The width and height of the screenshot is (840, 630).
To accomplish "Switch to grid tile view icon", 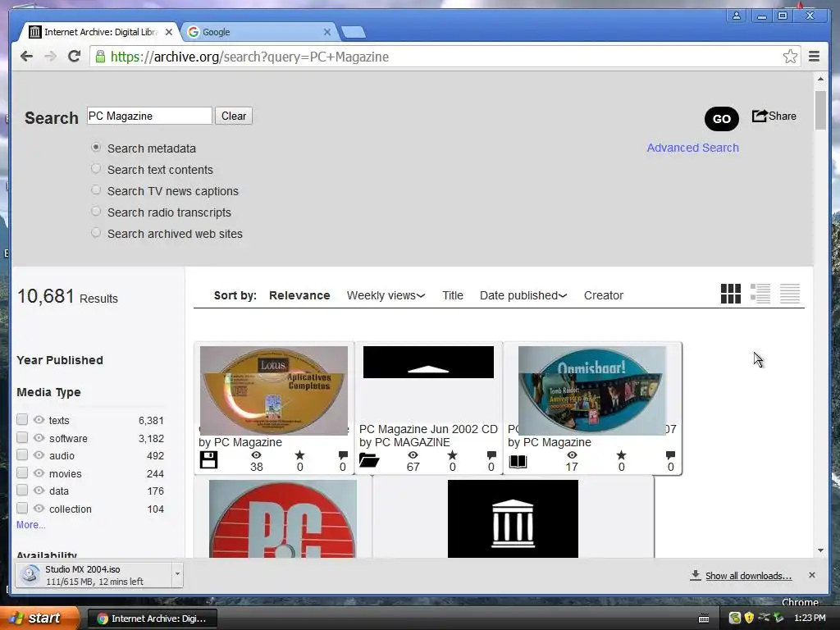I will click(x=731, y=294).
